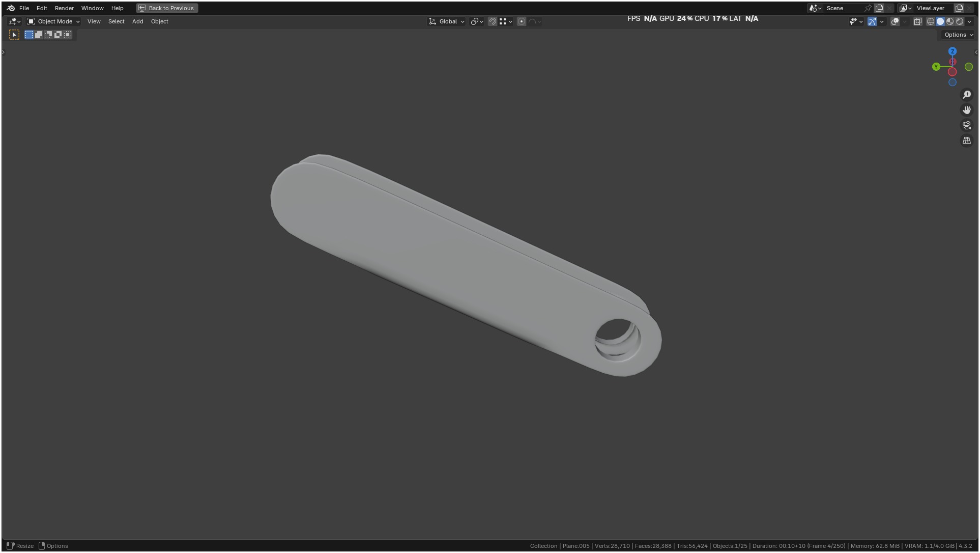Open the Render menu
The width and height of the screenshot is (980, 553).
(x=64, y=8)
